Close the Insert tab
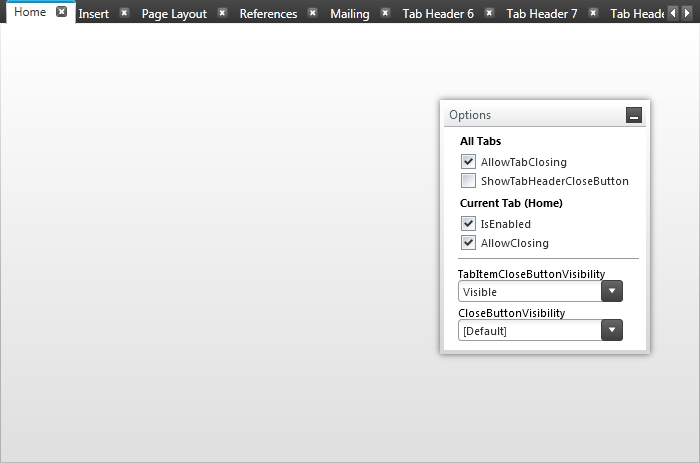This screenshot has width=700, height=463. (125, 13)
